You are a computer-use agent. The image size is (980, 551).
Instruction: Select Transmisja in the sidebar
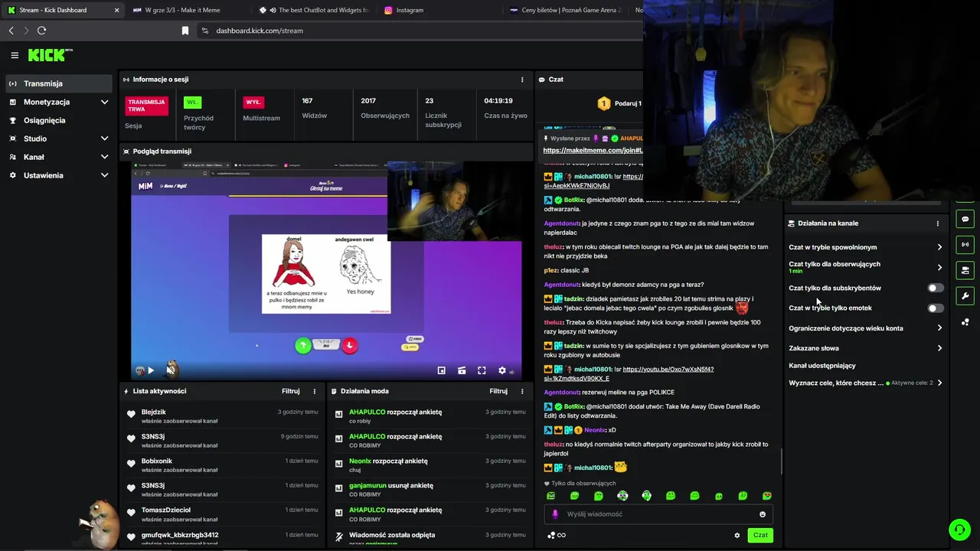[60, 83]
